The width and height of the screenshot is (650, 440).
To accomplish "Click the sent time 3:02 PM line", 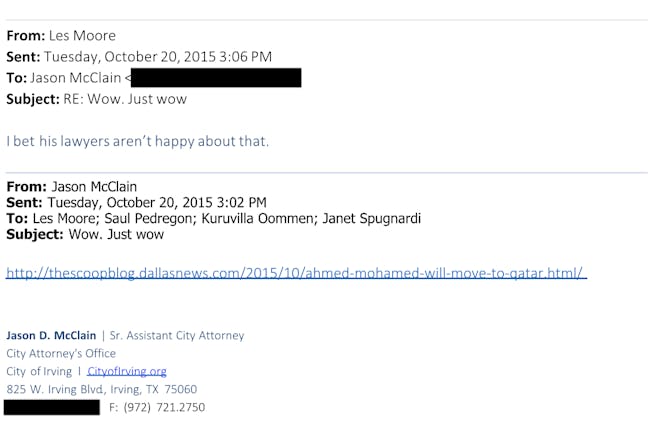I will [136, 202].
